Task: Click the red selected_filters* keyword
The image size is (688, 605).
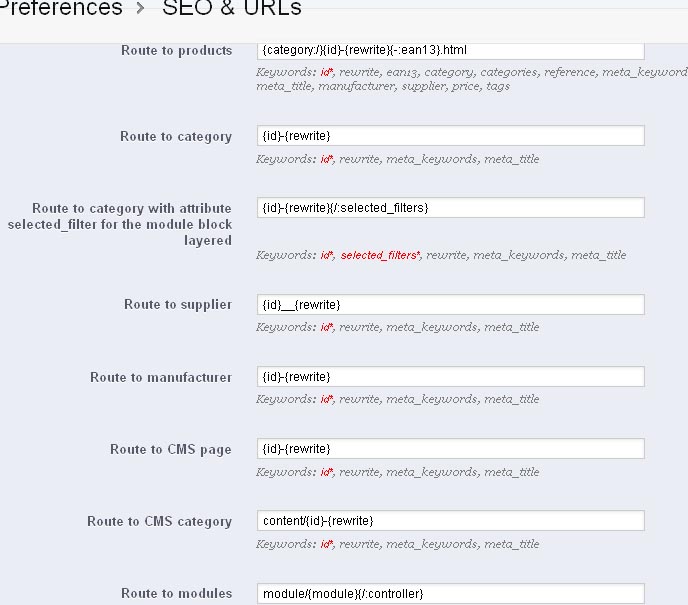Action: [x=380, y=256]
